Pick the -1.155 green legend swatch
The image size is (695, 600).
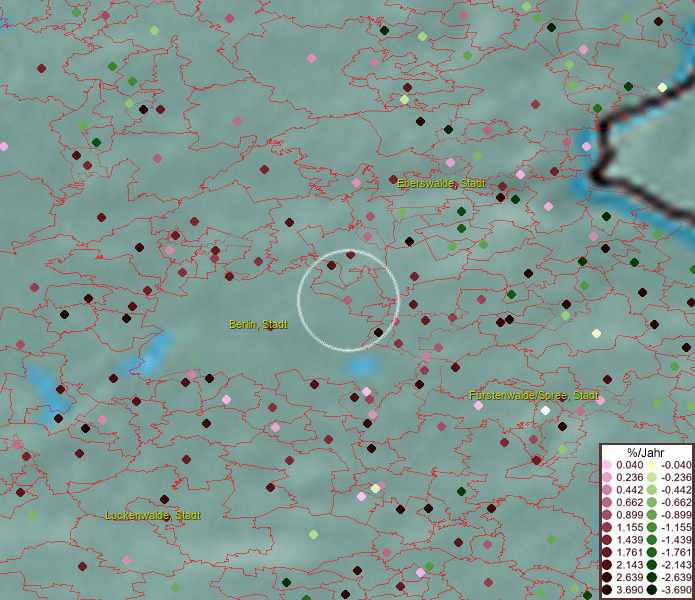coord(652,527)
